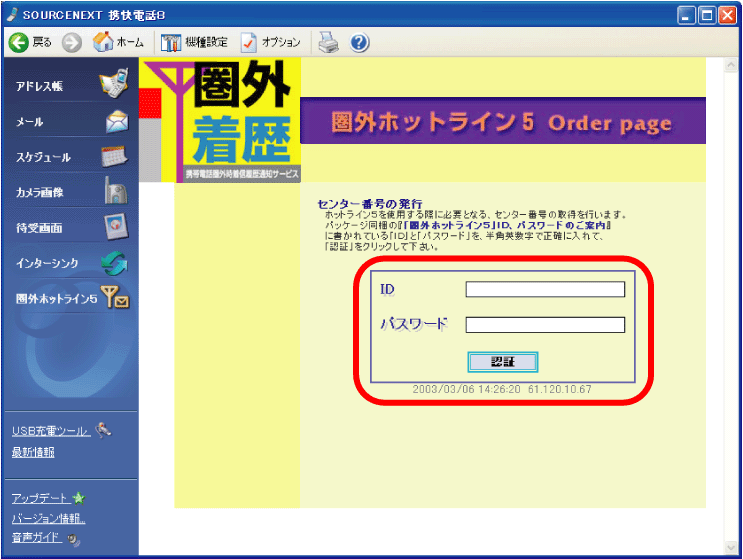Click インターシンク sync arrows icon

[x=115, y=263]
